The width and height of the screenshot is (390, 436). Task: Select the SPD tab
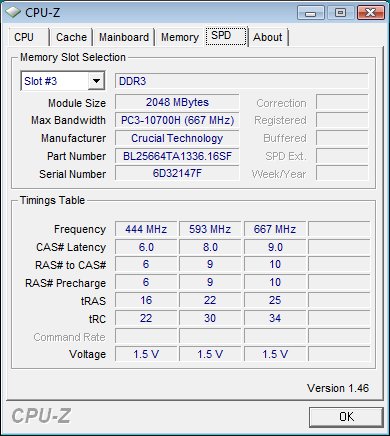coord(226,36)
